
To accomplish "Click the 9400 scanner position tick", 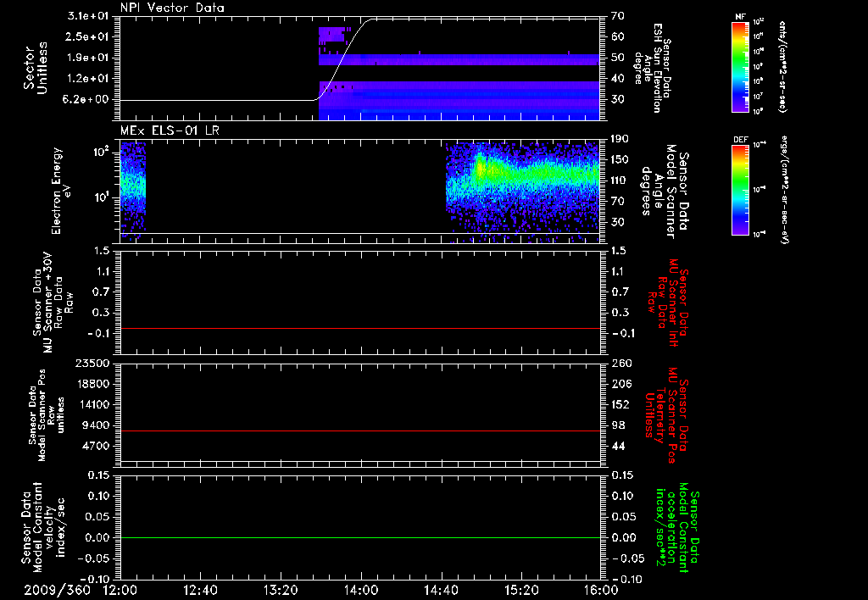I will click(x=97, y=425).
